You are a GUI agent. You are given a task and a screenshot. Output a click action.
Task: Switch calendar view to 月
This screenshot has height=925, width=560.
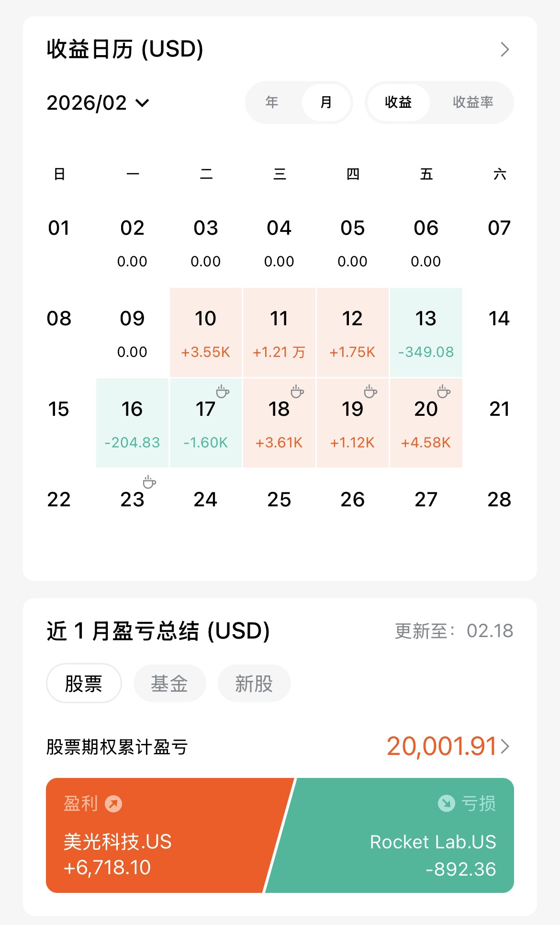[326, 102]
